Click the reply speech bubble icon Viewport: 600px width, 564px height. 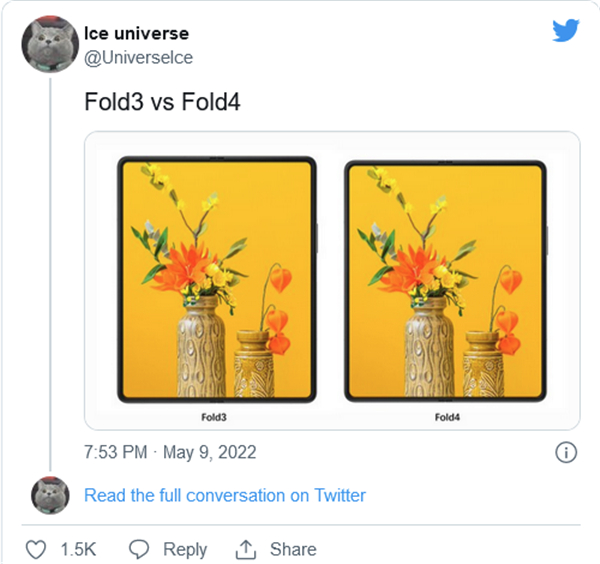(x=141, y=549)
